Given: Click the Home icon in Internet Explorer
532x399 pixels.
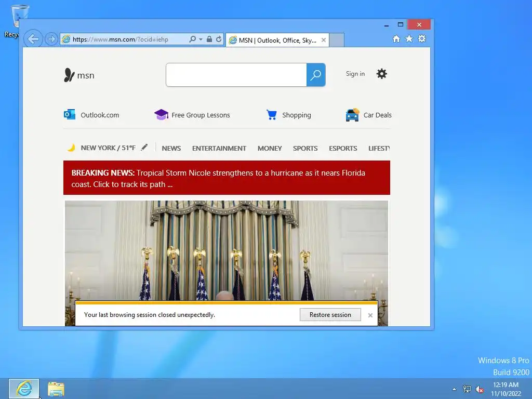Looking at the screenshot, I should pos(396,38).
